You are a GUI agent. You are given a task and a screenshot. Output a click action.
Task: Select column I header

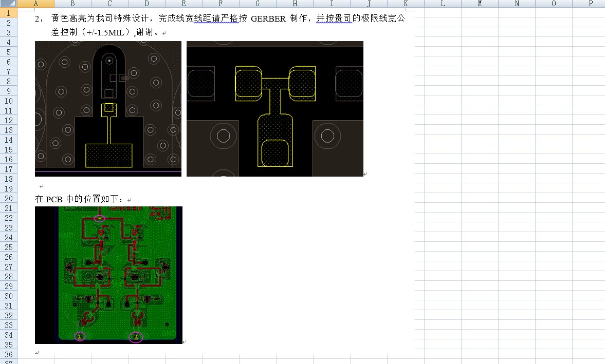(x=332, y=4)
